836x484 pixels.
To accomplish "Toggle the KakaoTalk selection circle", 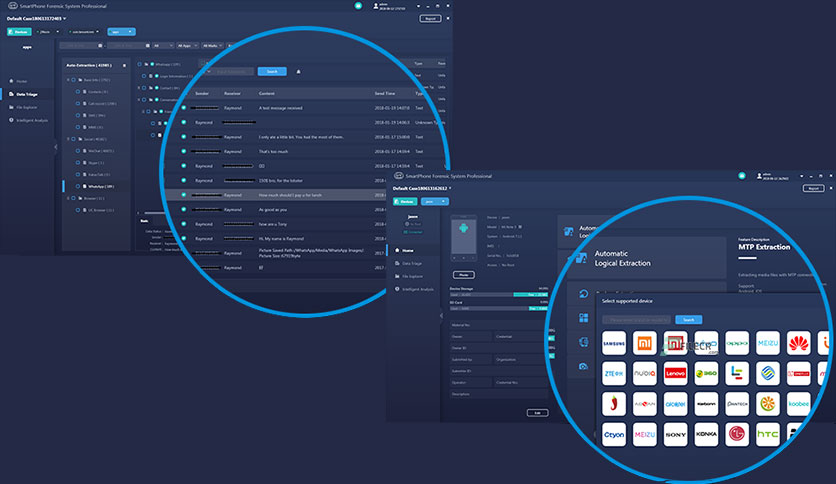I will coord(78,174).
